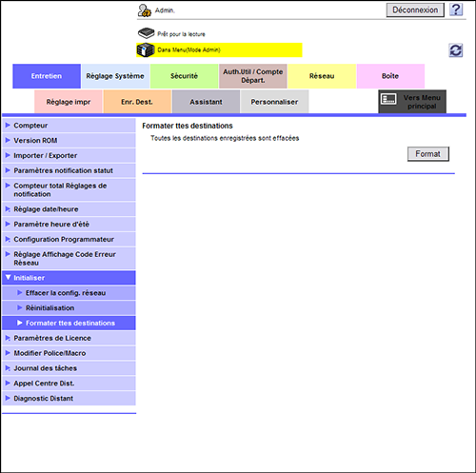Select Effacer la config. réseau

[x=69, y=293]
